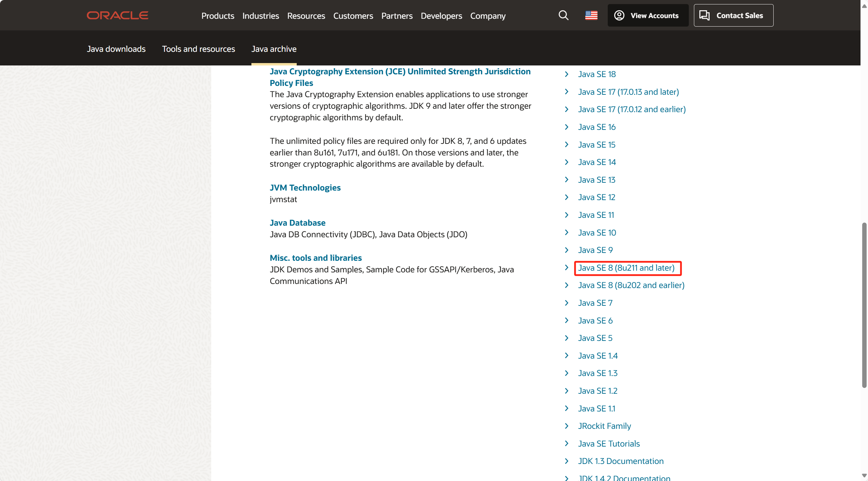Viewport: 868px width, 481px height.
Task: Open the search magnifier icon
Action: 563,15
